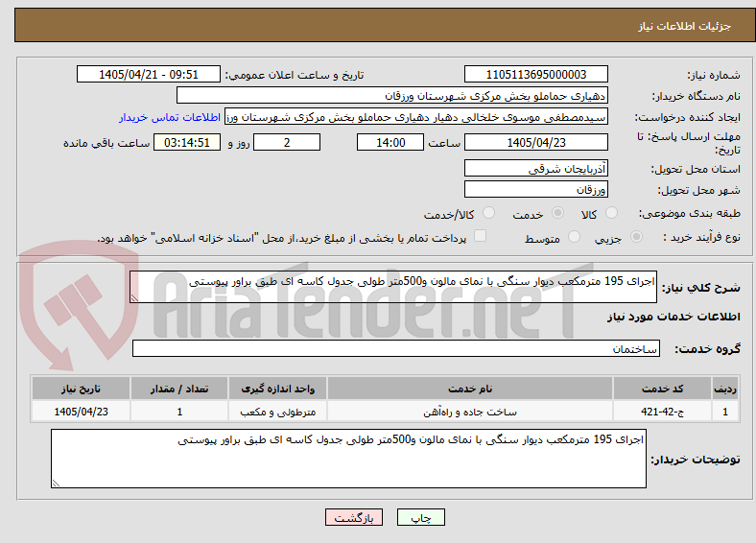Click the remaining days field showing 2
The image size is (756, 543).
click(287, 142)
